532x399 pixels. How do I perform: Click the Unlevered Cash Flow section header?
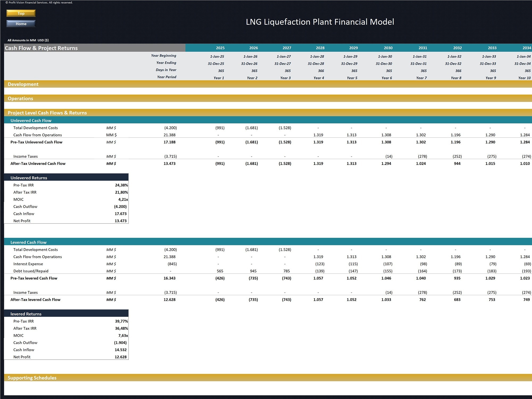pyautogui.click(x=31, y=120)
